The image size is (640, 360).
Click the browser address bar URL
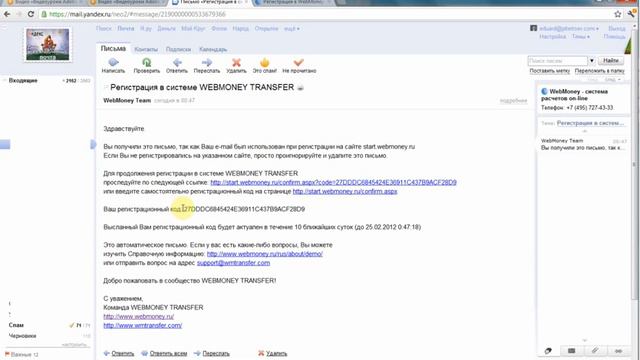point(138,14)
